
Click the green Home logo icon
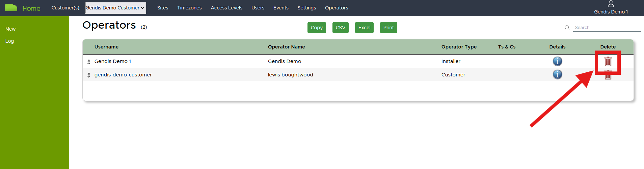(11, 8)
